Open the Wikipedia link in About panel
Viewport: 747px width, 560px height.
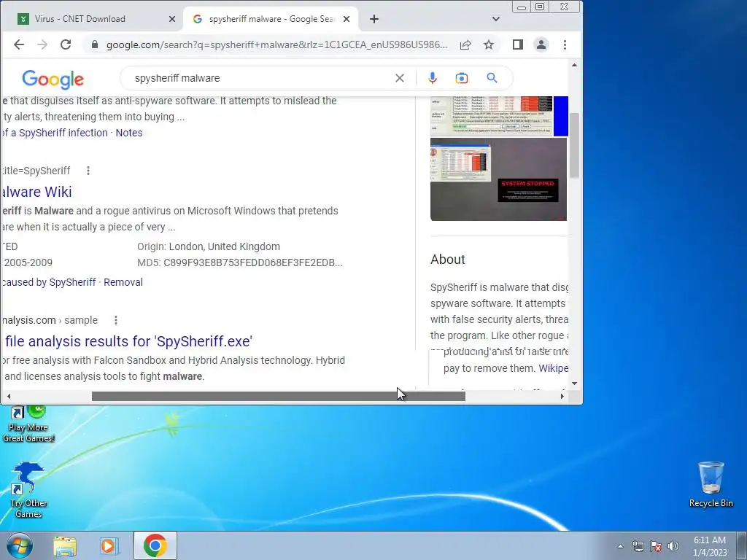[x=553, y=368]
